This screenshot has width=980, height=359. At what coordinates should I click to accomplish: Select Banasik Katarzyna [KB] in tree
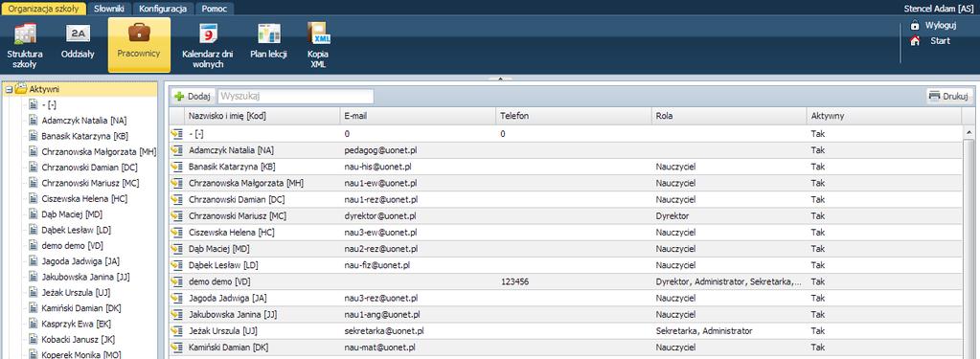(84, 136)
